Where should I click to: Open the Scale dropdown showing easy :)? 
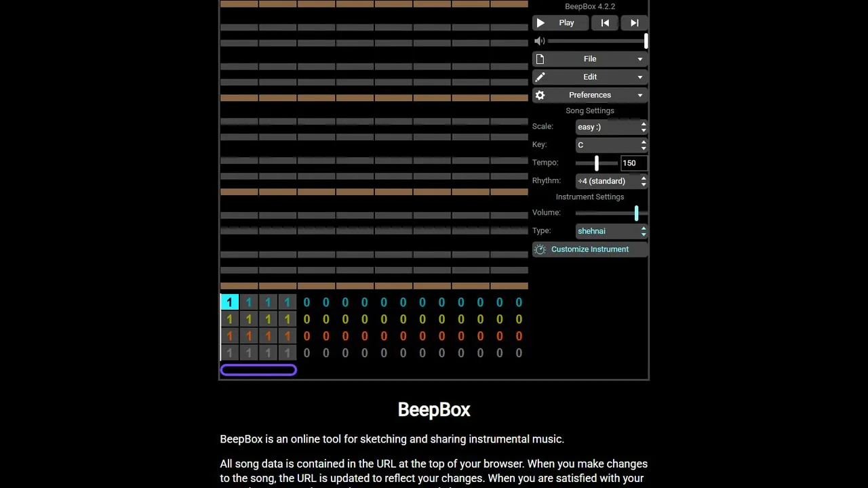(x=612, y=127)
